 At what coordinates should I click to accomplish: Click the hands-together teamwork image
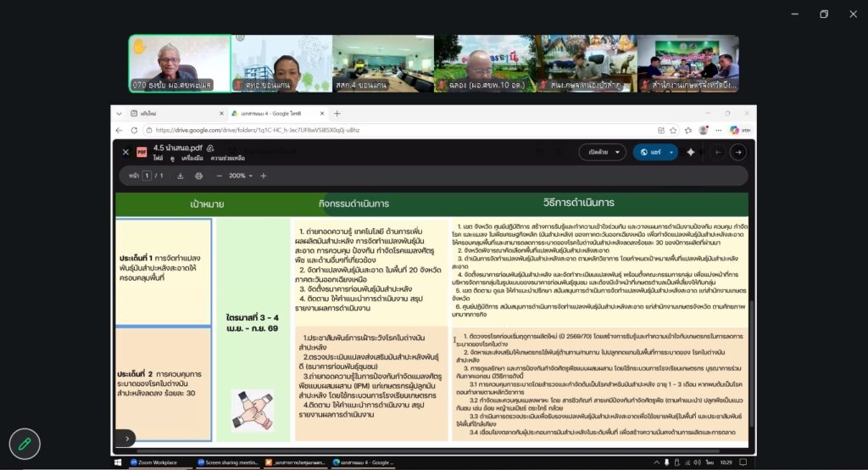click(x=253, y=410)
